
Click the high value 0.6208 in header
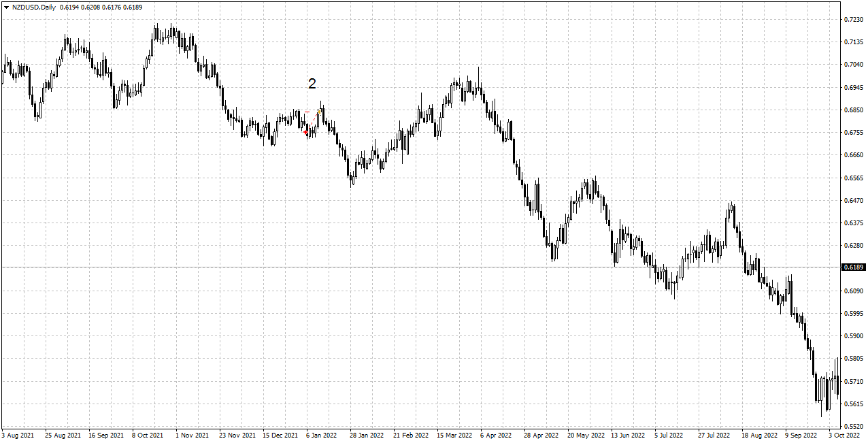tap(90, 6)
